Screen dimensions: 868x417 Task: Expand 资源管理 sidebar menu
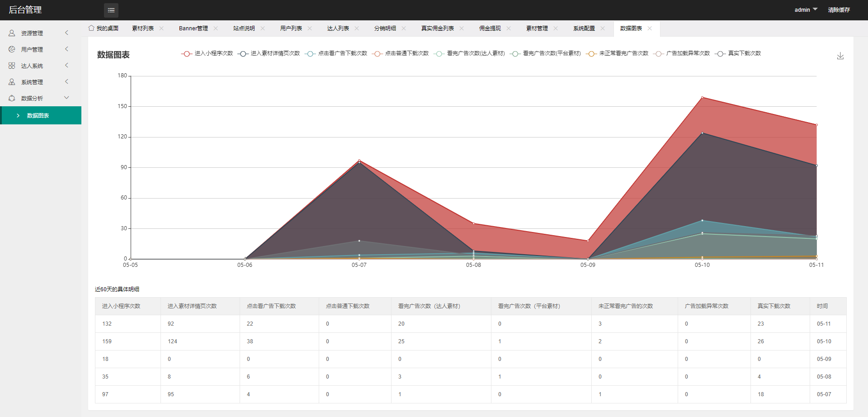(x=66, y=33)
